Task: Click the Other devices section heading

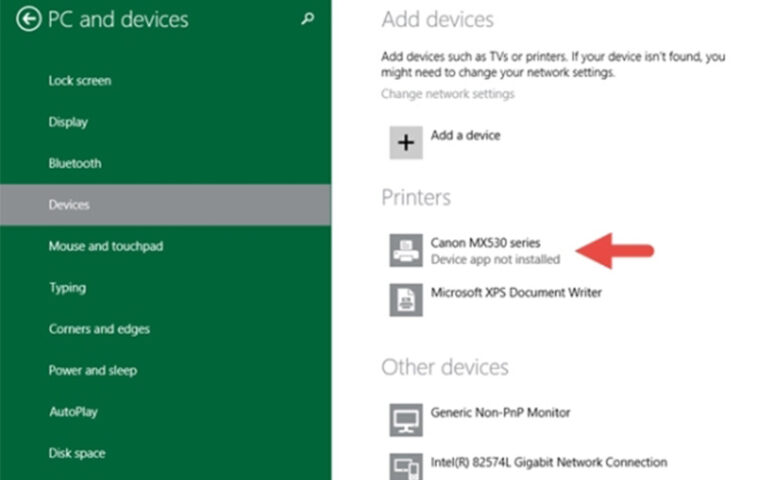Action: coord(445,367)
